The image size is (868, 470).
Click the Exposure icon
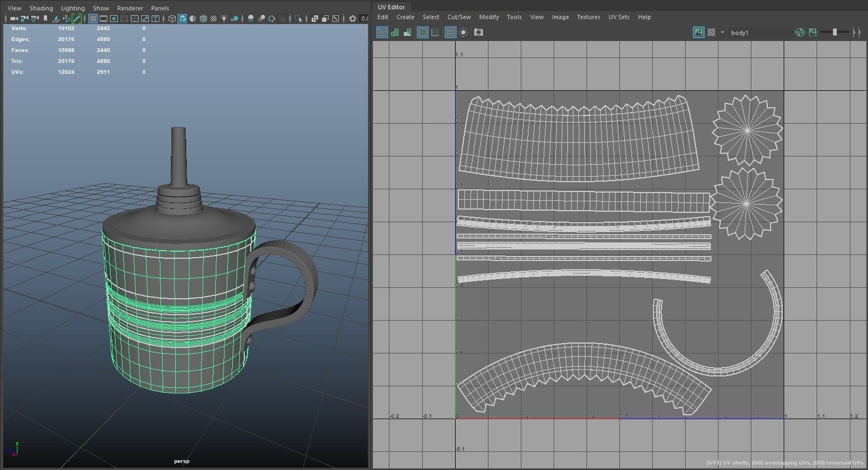point(353,19)
